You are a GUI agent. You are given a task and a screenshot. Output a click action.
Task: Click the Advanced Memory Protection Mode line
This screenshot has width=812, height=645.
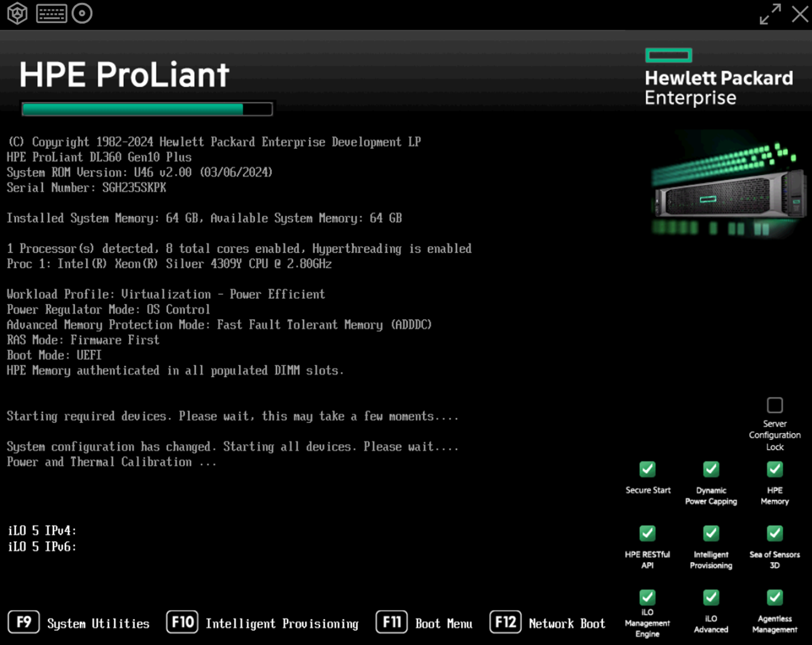coord(219,325)
